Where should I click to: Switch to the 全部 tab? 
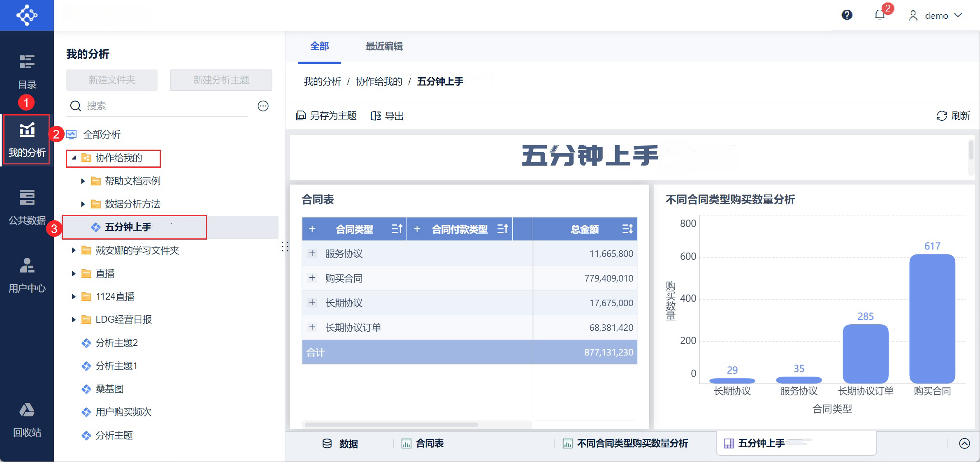(x=319, y=46)
